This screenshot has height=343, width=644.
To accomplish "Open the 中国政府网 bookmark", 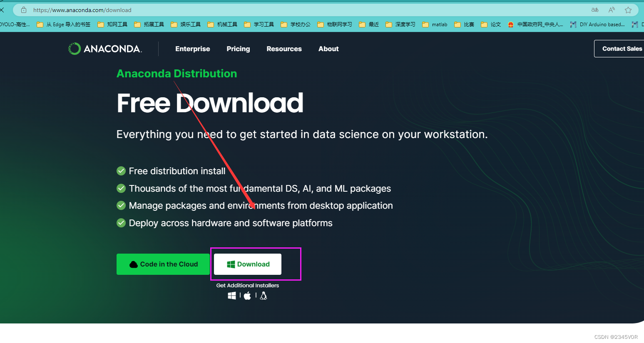I will pyautogui.click(x=535, y=25).
